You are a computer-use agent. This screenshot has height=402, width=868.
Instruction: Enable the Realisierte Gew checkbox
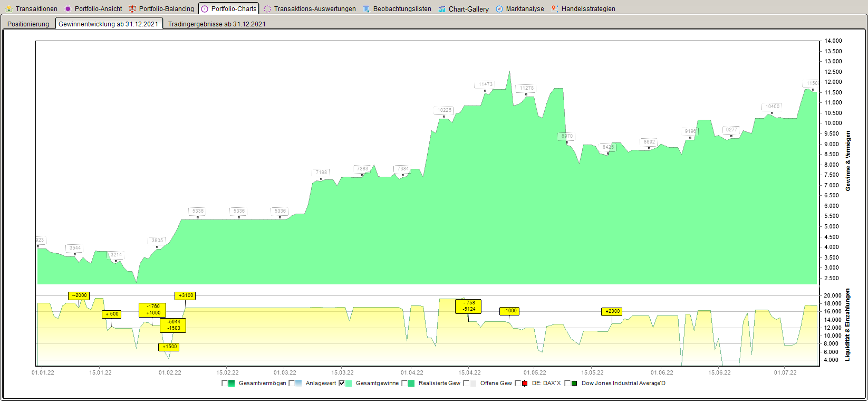404,383
